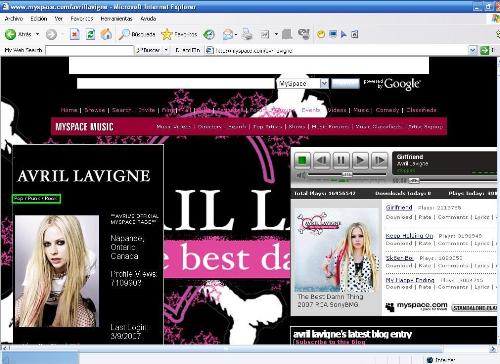Image resolution: width=500 pixels, height=364 pixels.
Task: Click the Internet zone status bar icon
Action: [430, 360]
